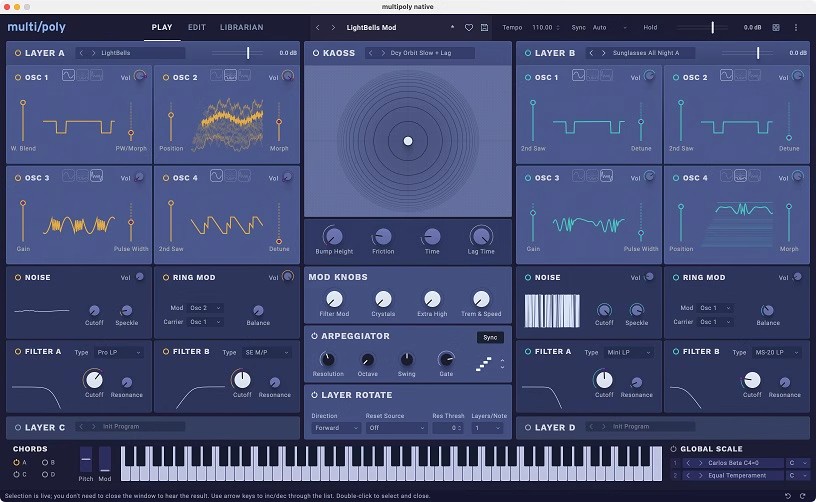The image size is (816, 502).
Task: Select the previous Kaoss preset arrow
Action: click(x=370, y=53)
